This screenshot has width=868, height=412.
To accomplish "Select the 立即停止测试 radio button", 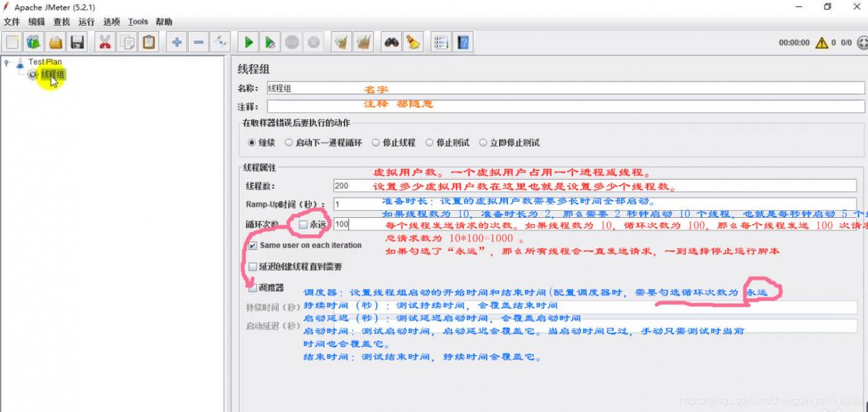I will (x=484, y=143).
